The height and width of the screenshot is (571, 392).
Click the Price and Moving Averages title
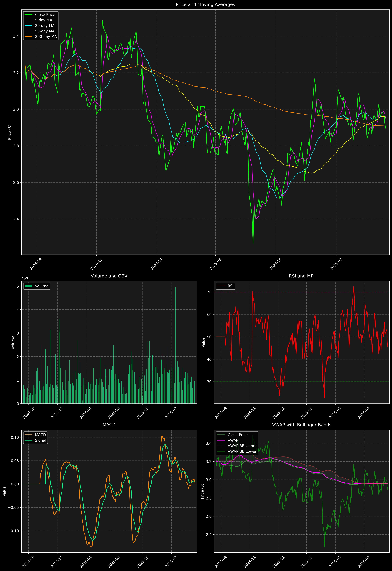coord(205,4)
